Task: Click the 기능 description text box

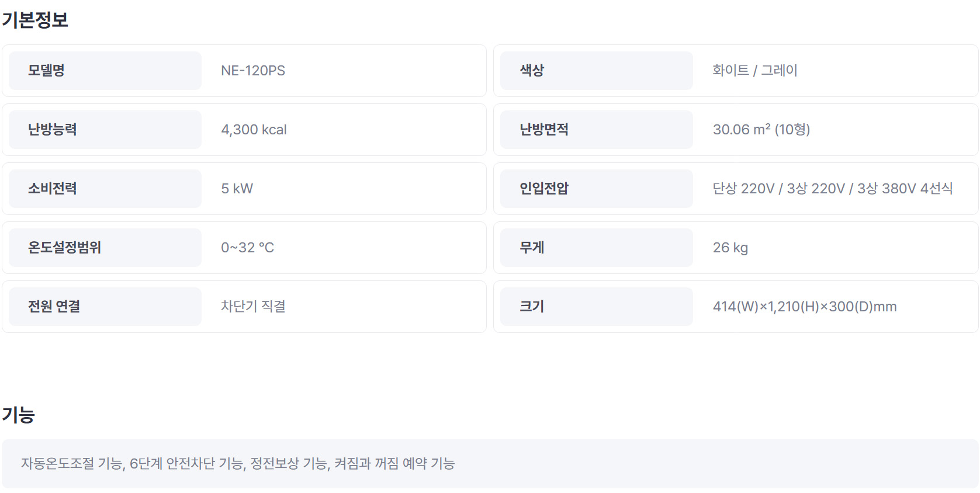Action: tap(490, 464)
